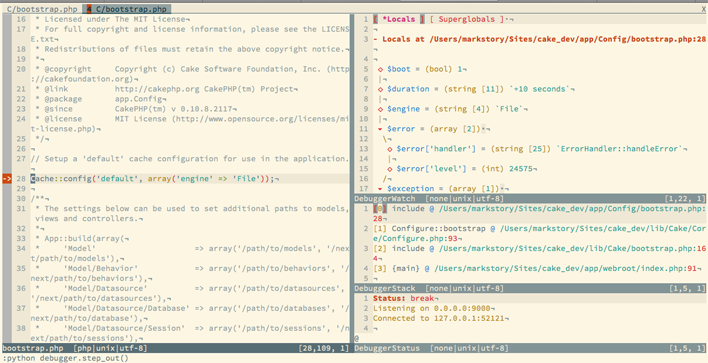The image size is (708, 363).
Task: Click the 'Model/Datasource/Session' line 38
Action: (x=190, y=333)
